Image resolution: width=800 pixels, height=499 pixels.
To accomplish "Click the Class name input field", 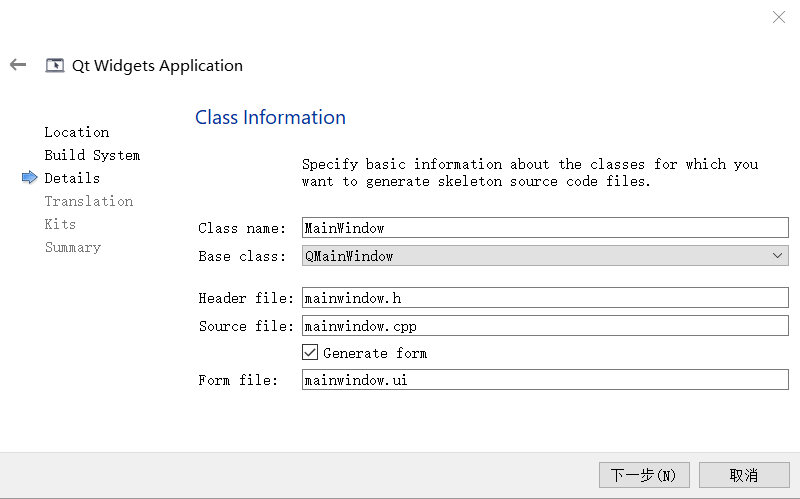I will 545,228.
